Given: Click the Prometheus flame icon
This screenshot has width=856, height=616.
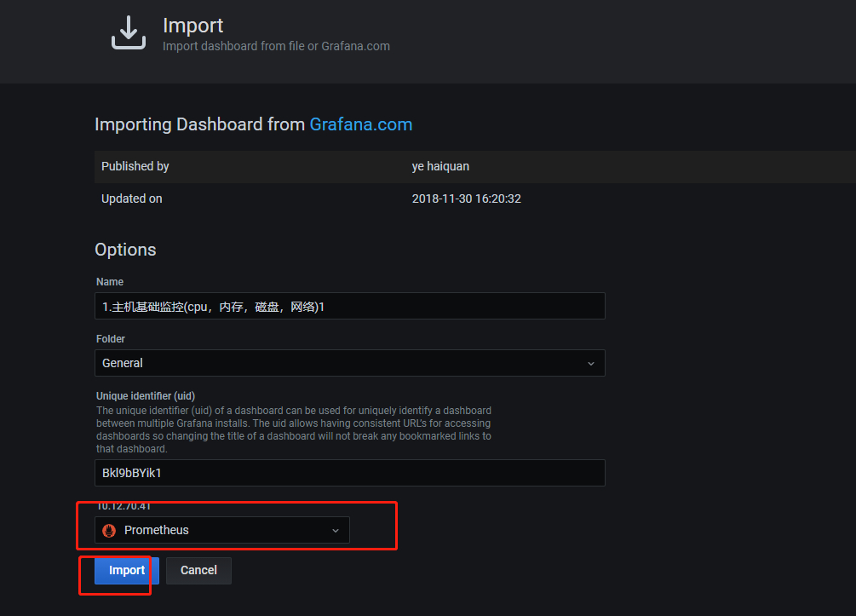Looking at the screenshot, I should 109,530.
